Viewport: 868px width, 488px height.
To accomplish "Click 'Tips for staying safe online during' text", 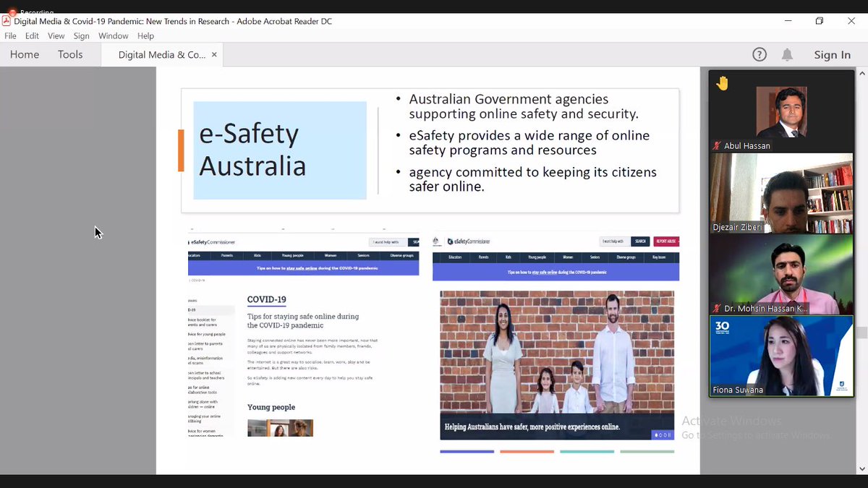I will 303,320.
